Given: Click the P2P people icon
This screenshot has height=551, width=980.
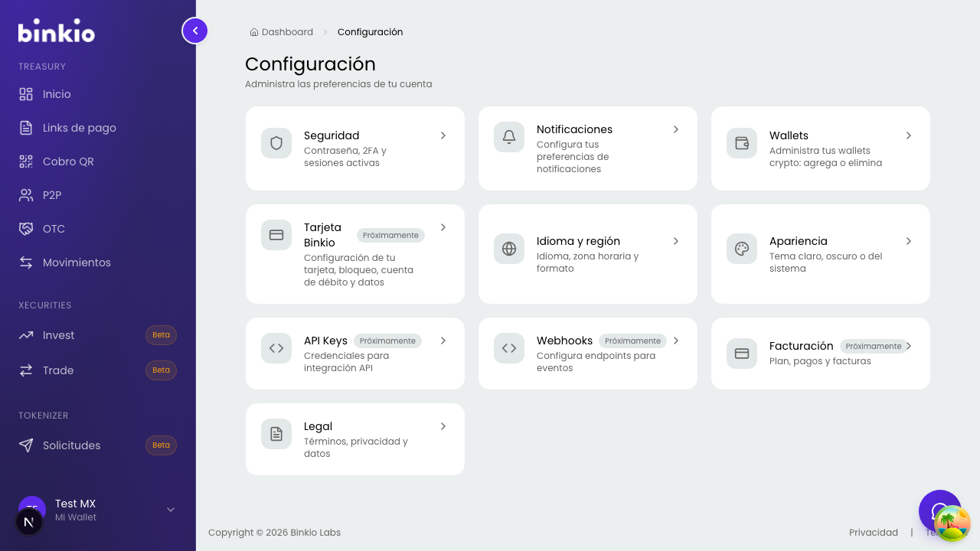Looking at the screenshot, I should [26, 195].
